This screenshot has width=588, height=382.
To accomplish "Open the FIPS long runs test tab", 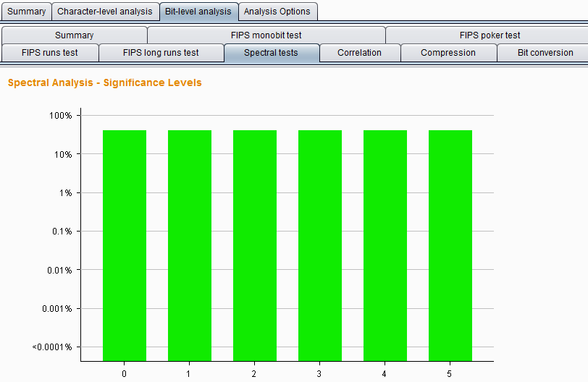I will [161, 53].
